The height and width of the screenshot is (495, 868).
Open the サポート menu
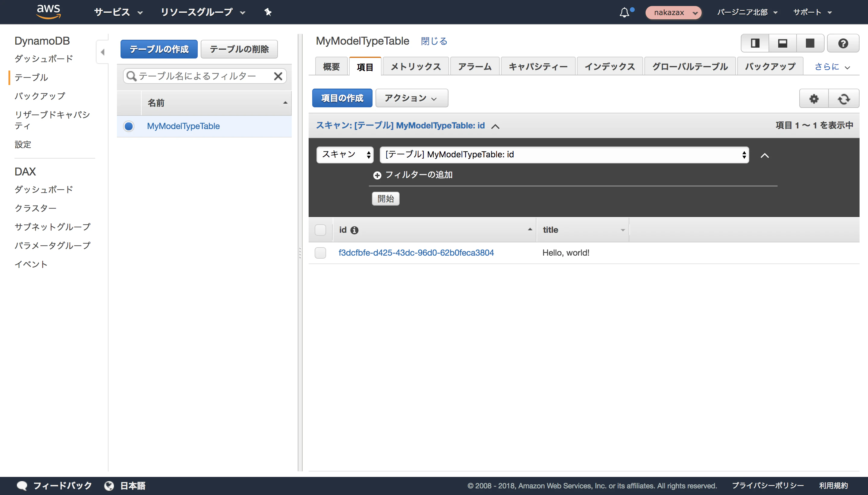click(813, 12)
